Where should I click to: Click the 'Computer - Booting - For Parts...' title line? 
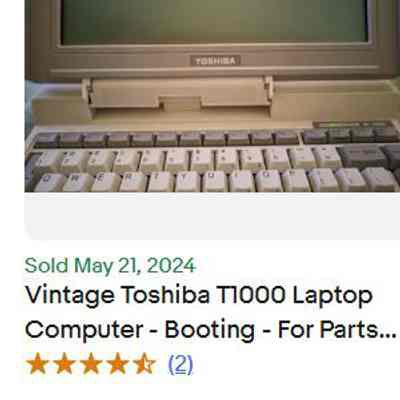coord(211,330)
